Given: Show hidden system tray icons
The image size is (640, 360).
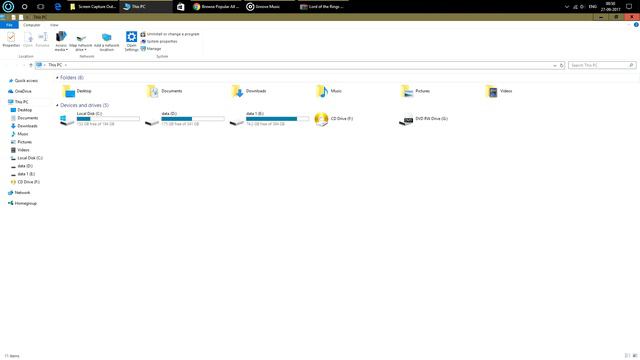Looking at the screenshot, I should pos(567,7).
